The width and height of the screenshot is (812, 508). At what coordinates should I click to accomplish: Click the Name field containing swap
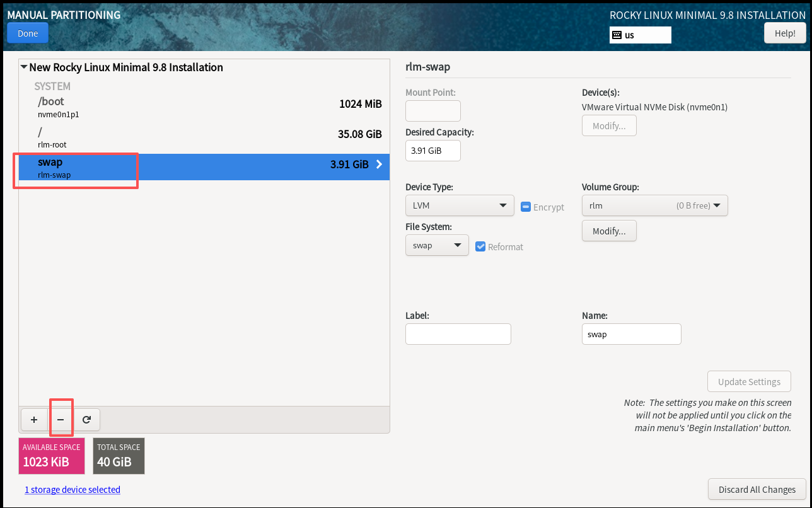click(632, 334)
